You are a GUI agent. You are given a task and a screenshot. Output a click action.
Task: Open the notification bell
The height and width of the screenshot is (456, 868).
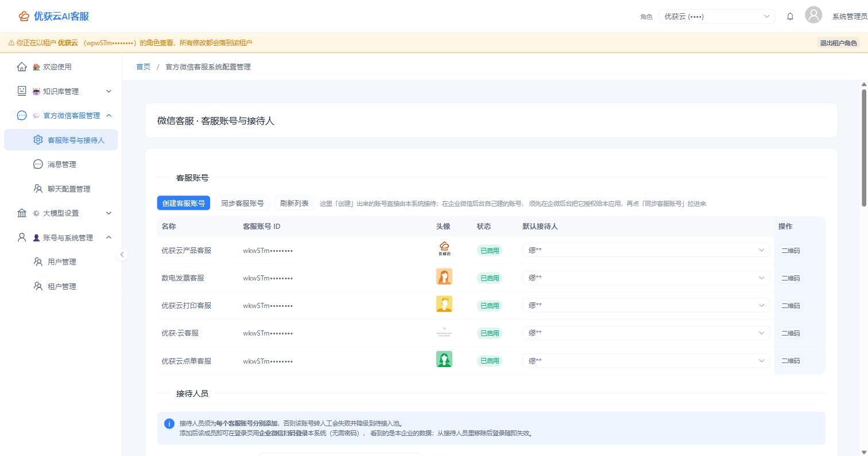point(790,16)
